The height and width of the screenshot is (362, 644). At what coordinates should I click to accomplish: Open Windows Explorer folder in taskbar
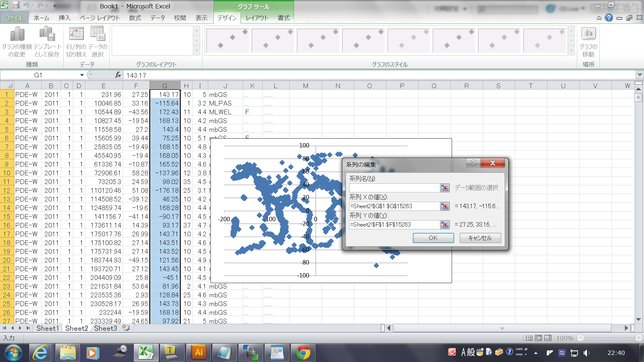[67, 353]
